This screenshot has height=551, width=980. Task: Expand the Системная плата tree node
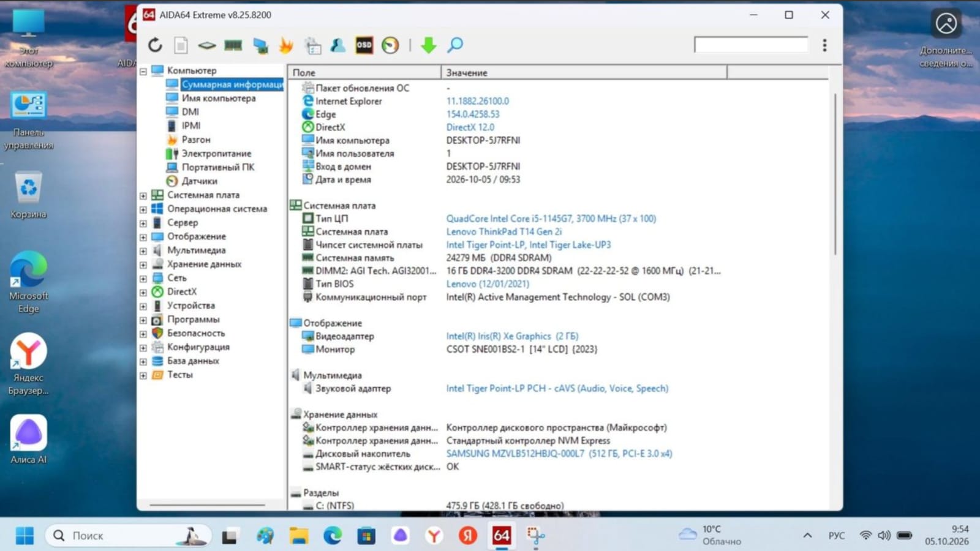click(143, 196)
